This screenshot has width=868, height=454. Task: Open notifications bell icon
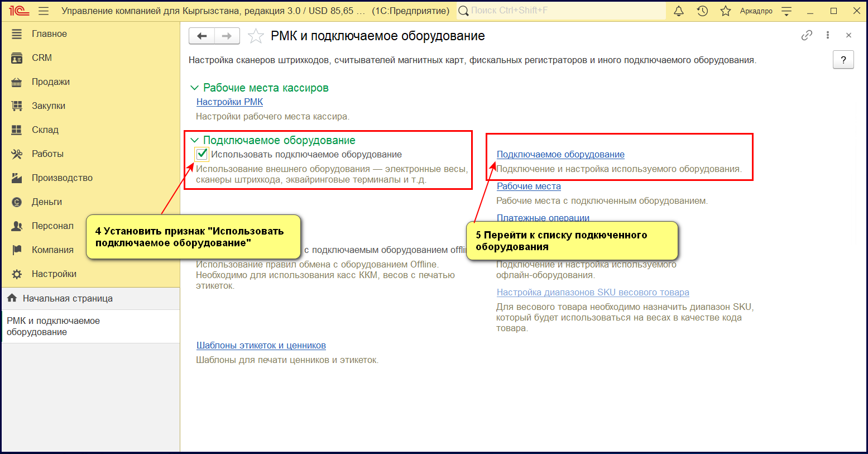coord(679,11)
